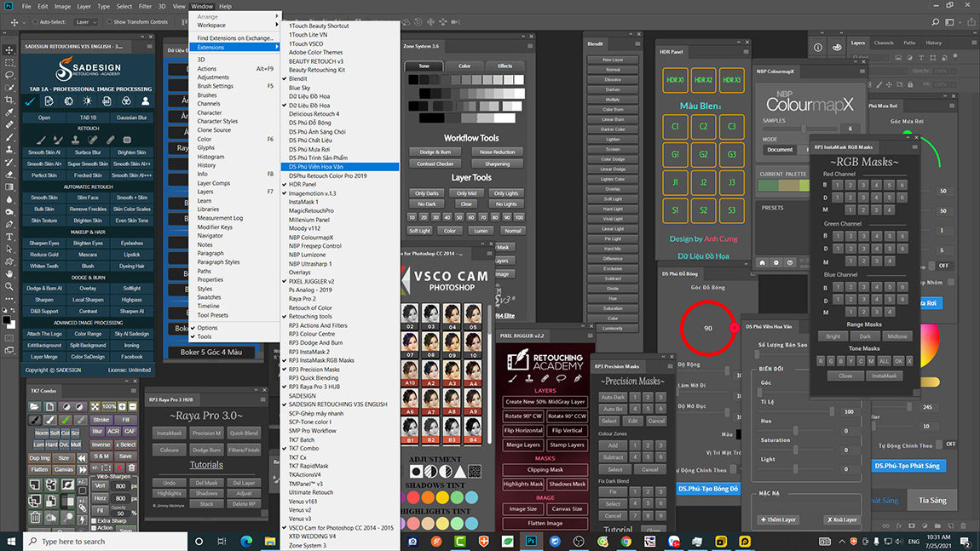Screen dimensions: 980x551
Task: Select the Brush tool
Action: [9, 137]
